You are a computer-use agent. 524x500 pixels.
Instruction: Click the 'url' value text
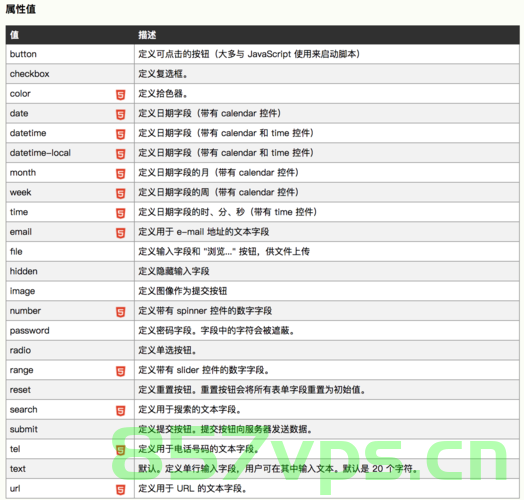15,488
